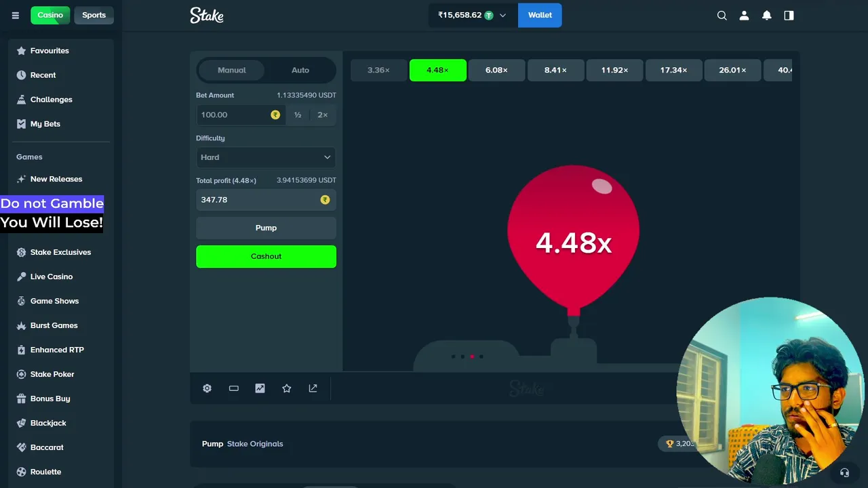Click the 26.01× multiplier chip
Screen dimensions: 868x488
tap(732, 70)
